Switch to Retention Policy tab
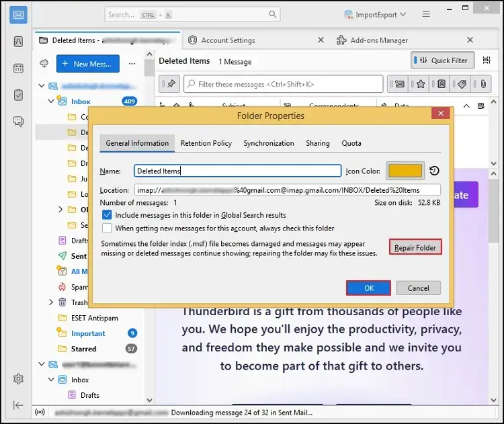The height and width of the screenshot is (424, 504). click(x=206, y=143)
